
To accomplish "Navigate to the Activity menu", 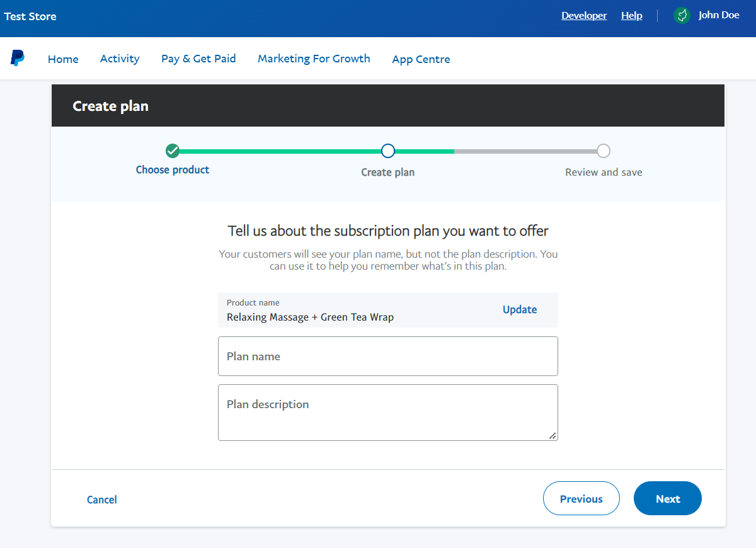I will click(x=120, y=59).
